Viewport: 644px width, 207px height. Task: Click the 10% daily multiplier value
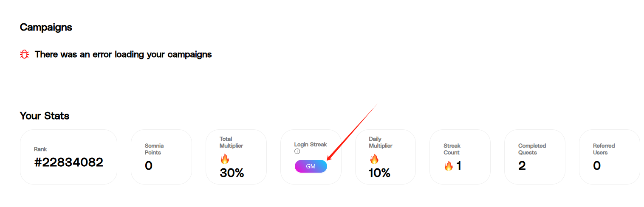tap(380, 173)
